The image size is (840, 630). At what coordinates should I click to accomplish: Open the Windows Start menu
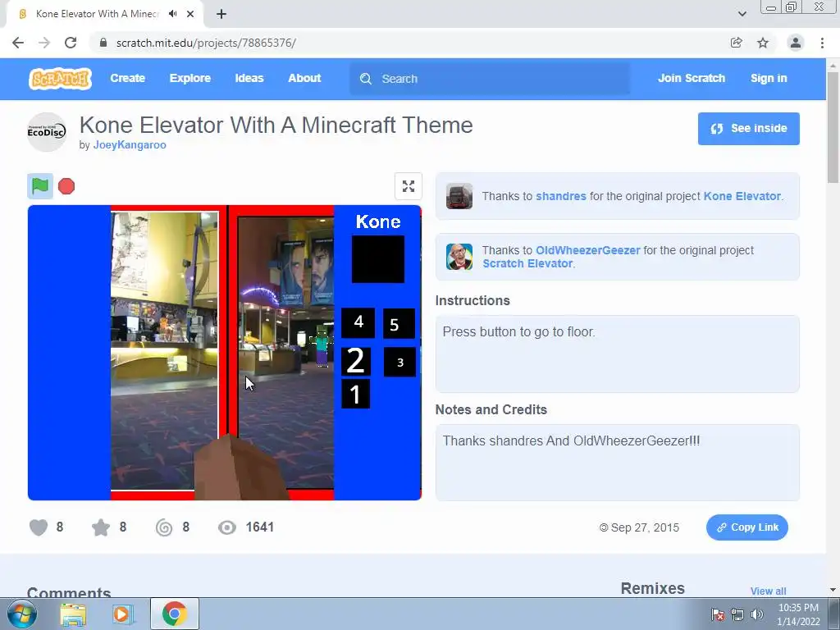click(x=22, y=614)
